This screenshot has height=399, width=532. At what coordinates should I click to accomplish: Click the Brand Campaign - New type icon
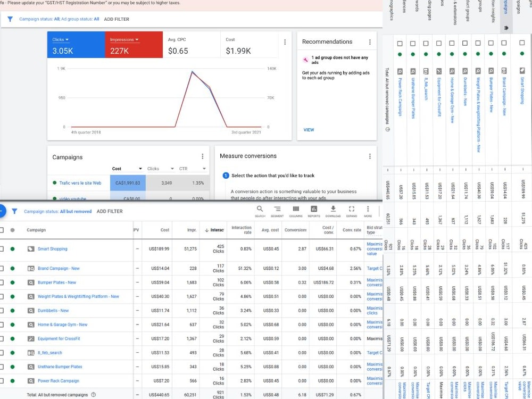[x=31, y=268]
